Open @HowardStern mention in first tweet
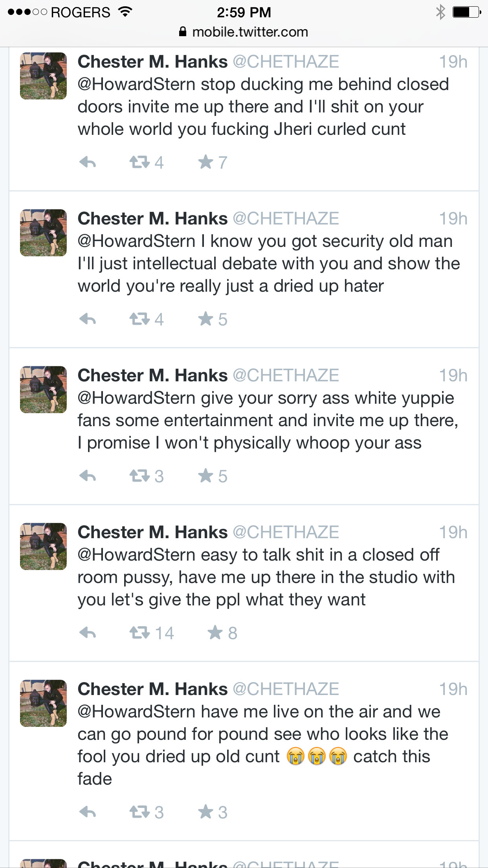 pos(136,85)
